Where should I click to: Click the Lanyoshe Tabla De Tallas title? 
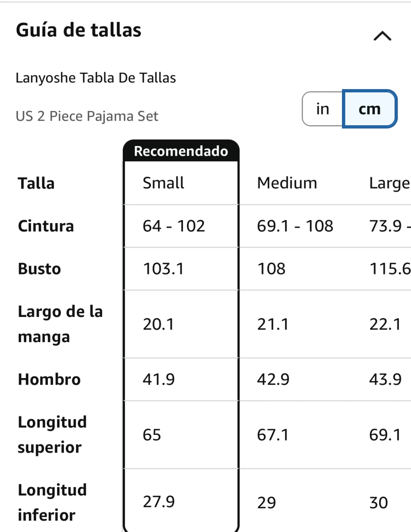(x=96, y=77)
